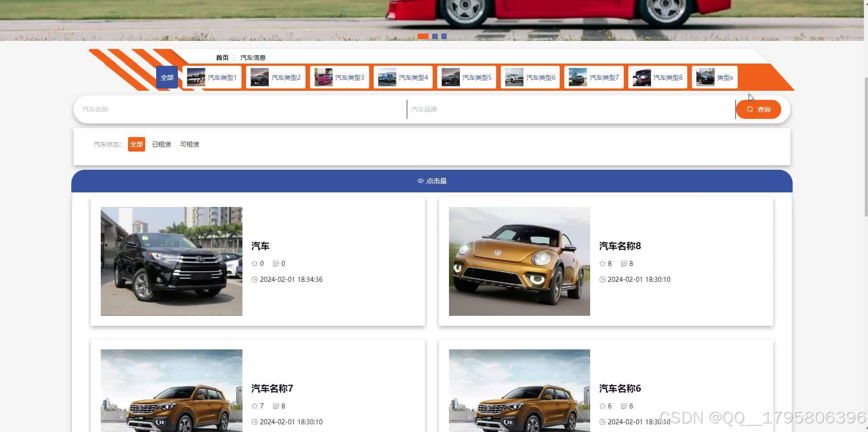Click the orange 查询 search button

click(x=758, y=109)
